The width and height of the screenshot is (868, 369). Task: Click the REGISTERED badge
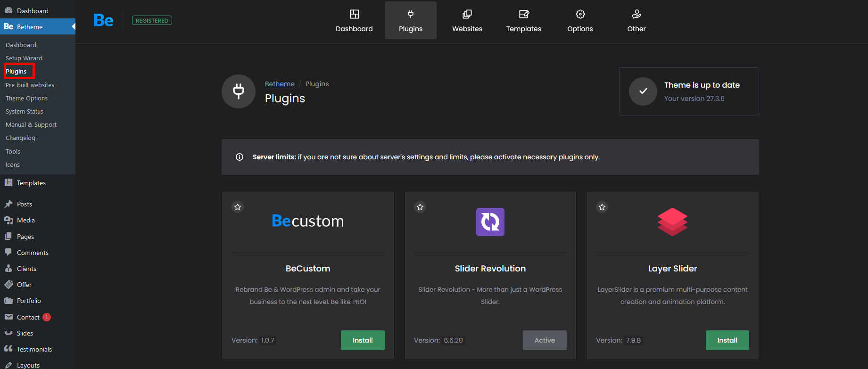click(x=152, y=20)
